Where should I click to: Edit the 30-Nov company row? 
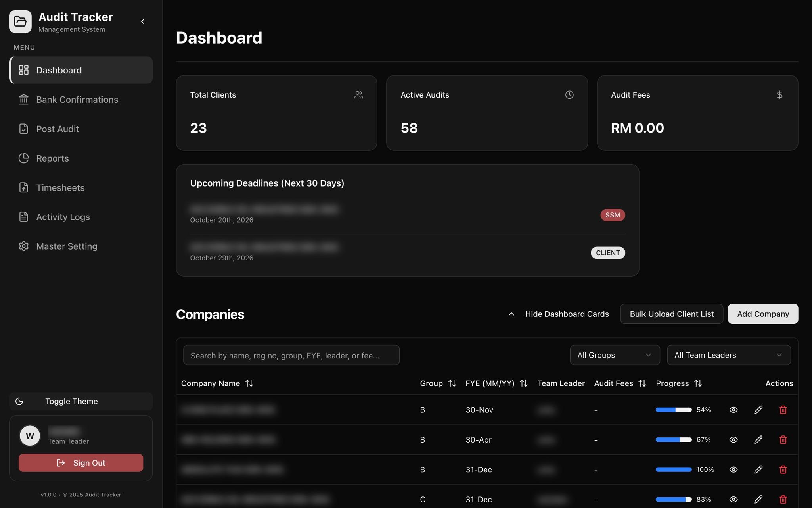coord(758,410)
